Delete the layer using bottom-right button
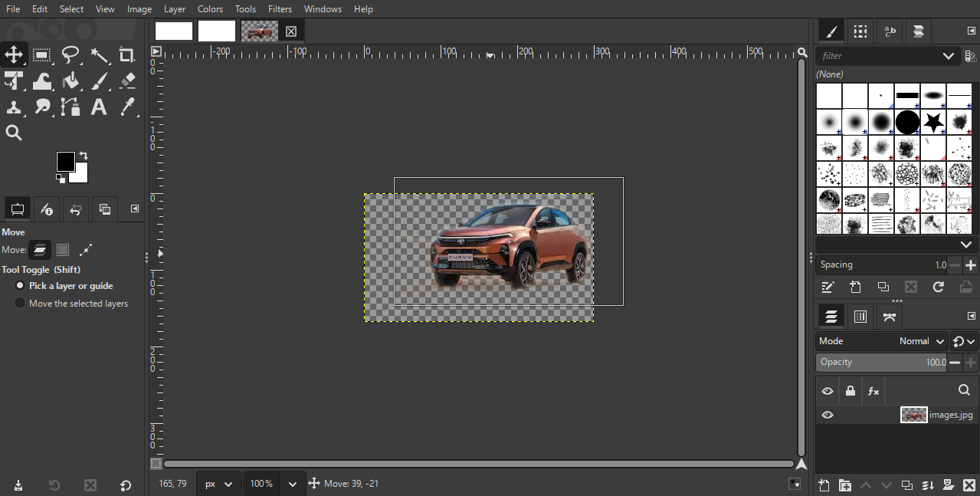This screenshot has height=496, width=980. [969, 485]
